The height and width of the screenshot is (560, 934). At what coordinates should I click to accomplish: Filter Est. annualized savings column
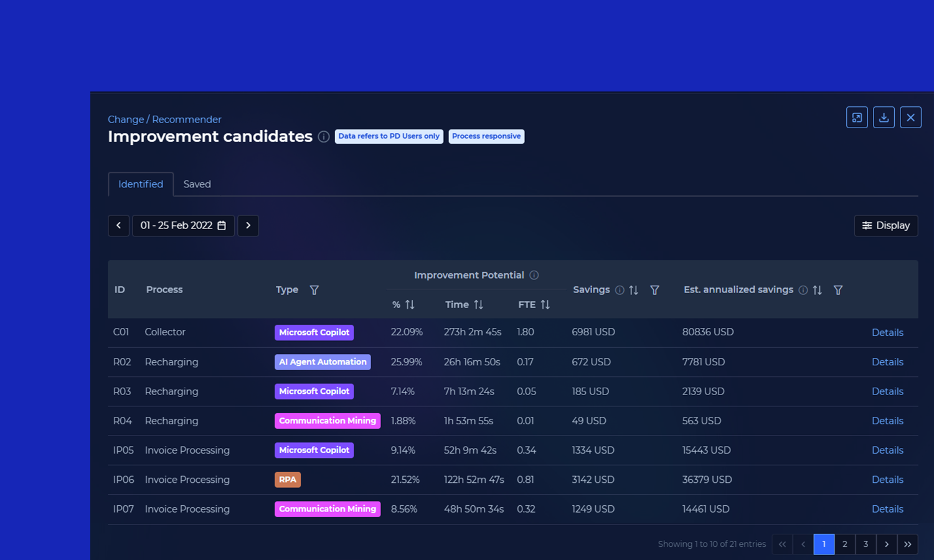pyautogui.click(x=838, y=290)
